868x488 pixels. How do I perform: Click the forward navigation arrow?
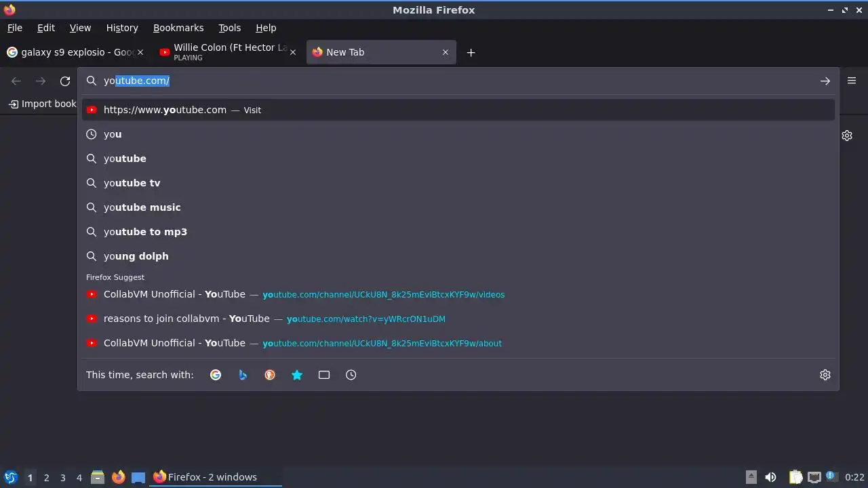point(41,81)
